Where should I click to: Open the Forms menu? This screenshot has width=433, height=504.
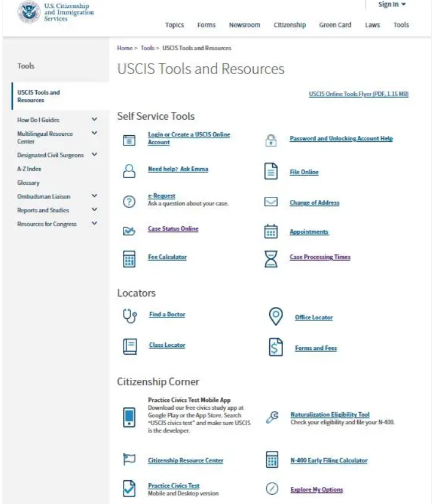click(x=206, y=24)
